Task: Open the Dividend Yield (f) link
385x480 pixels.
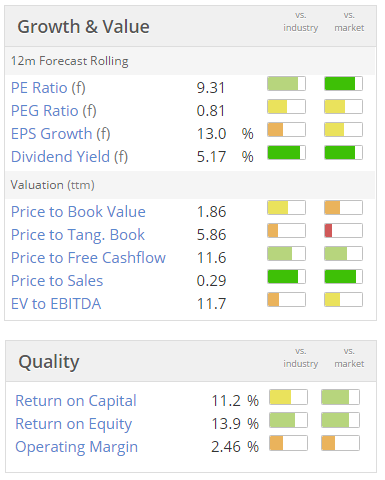Action: (x=69, y=157)
